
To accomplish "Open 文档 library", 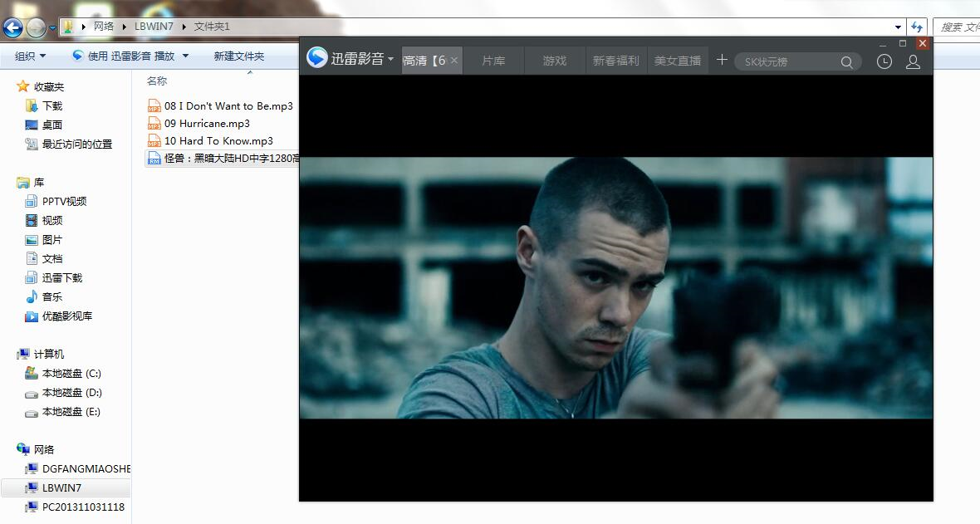I will 51,258.
